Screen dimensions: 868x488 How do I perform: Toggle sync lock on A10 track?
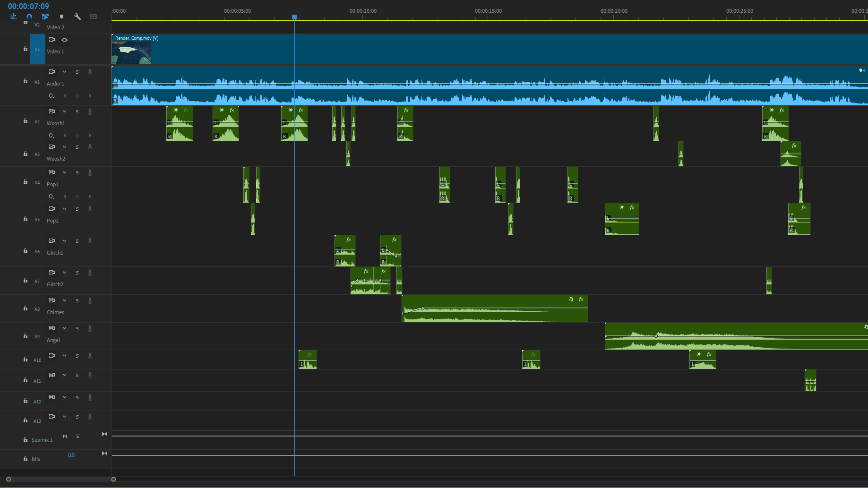(x=52, y=356)
